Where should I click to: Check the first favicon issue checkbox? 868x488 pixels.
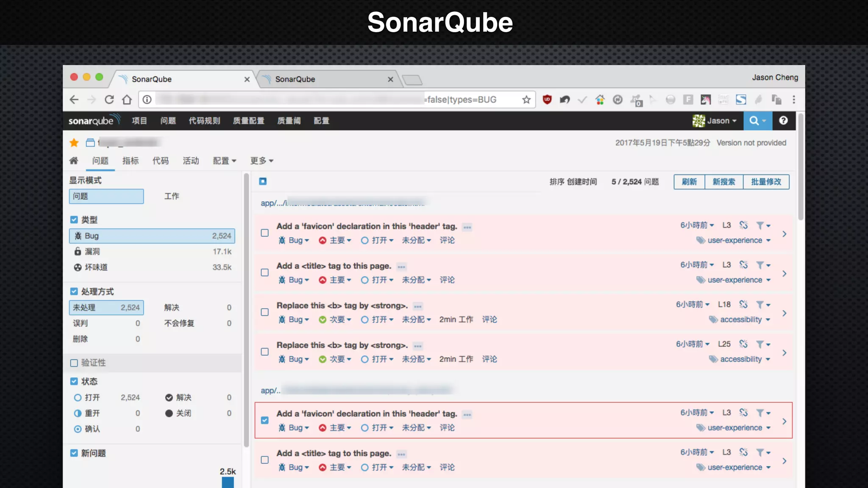265,233
